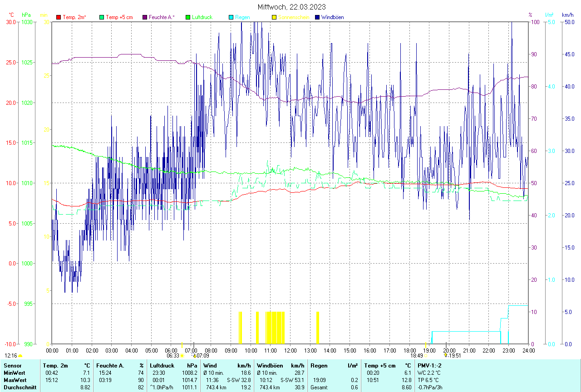Click the '%' unit label above the humidity axis

pos(530,15)
